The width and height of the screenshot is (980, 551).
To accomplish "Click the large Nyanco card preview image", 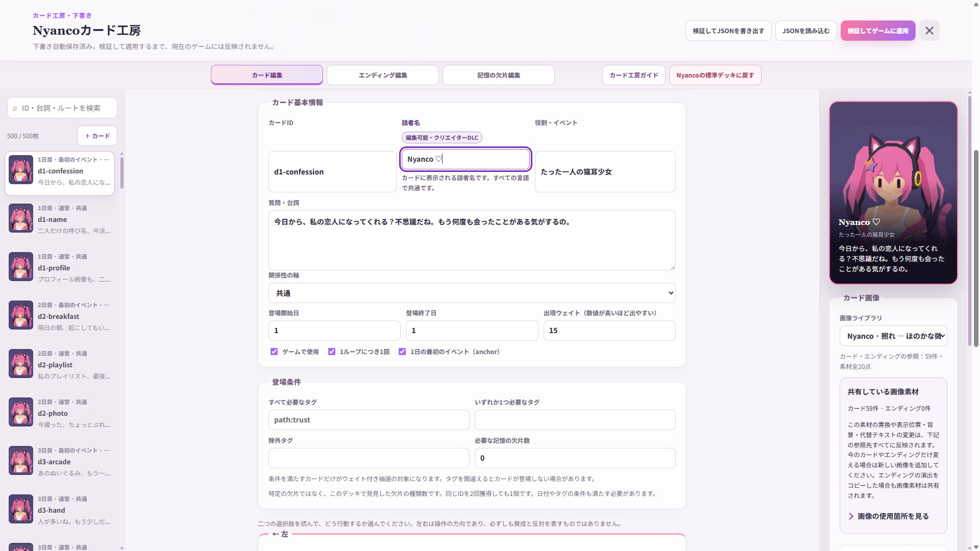I will 893,193.
